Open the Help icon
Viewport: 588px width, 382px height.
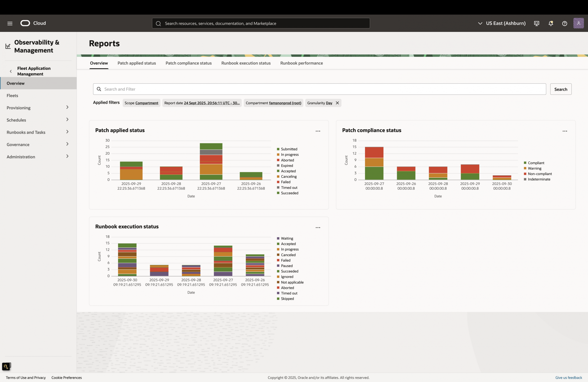(x=565, y=23)
